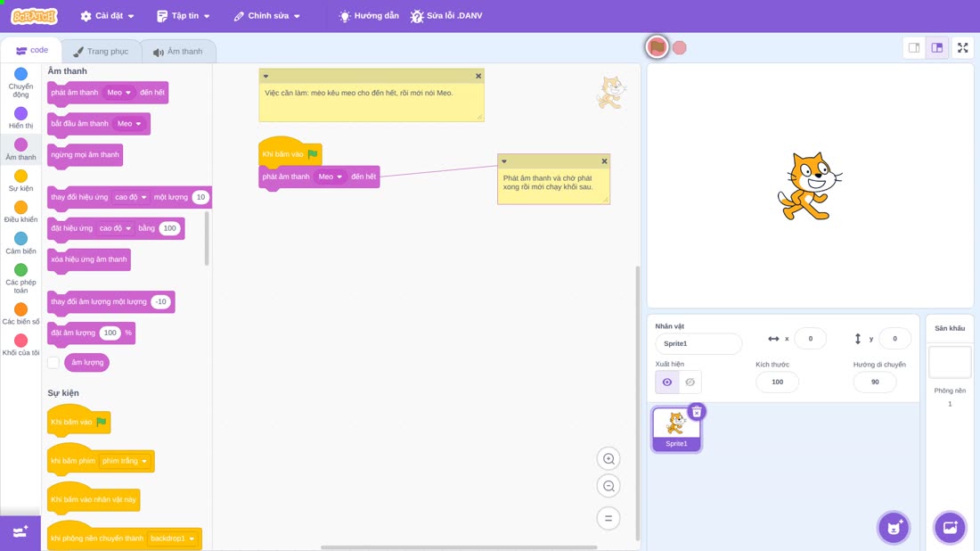Open the choose backdrop button
This screenshot has width=980, height=551.
click(950, 527)
